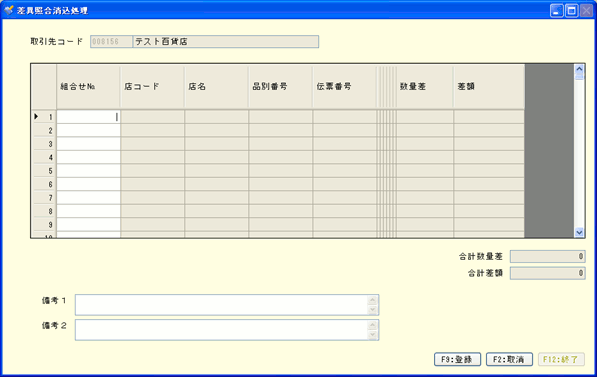The height and width of the screenshot is (377, 597).
Task: Click the 伝票番号 column header
Action: [345, 86]
